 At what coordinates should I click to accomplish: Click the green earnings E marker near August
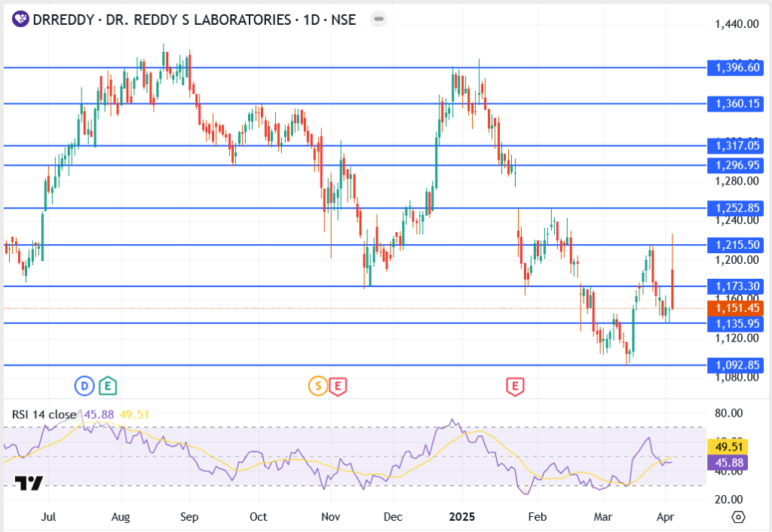tap(109, 387)
